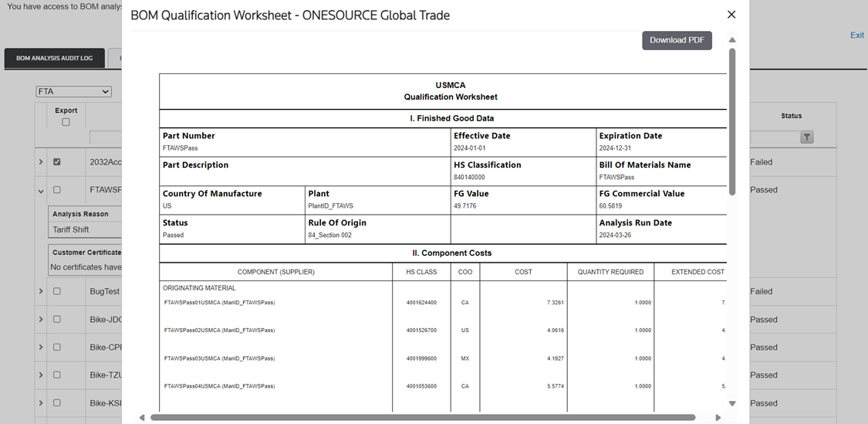Click HS class 4001624400
The image size is (868, 424).
point(421,303)
